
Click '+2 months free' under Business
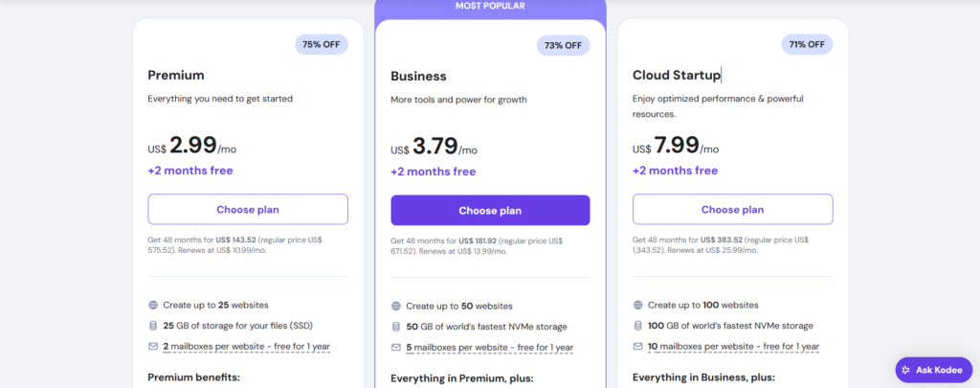click(x=434, y=171)
